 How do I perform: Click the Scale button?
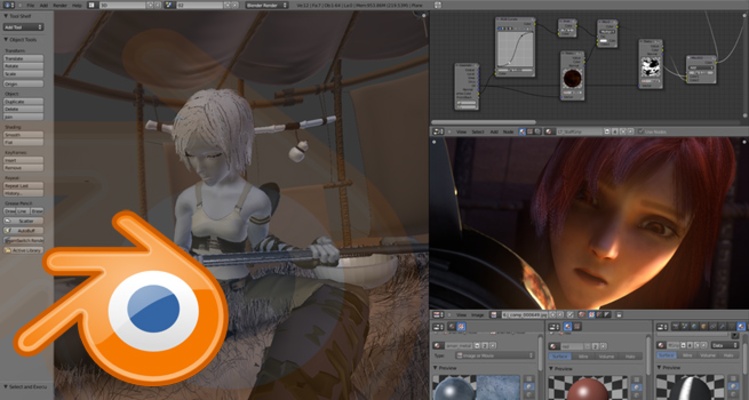23,74
